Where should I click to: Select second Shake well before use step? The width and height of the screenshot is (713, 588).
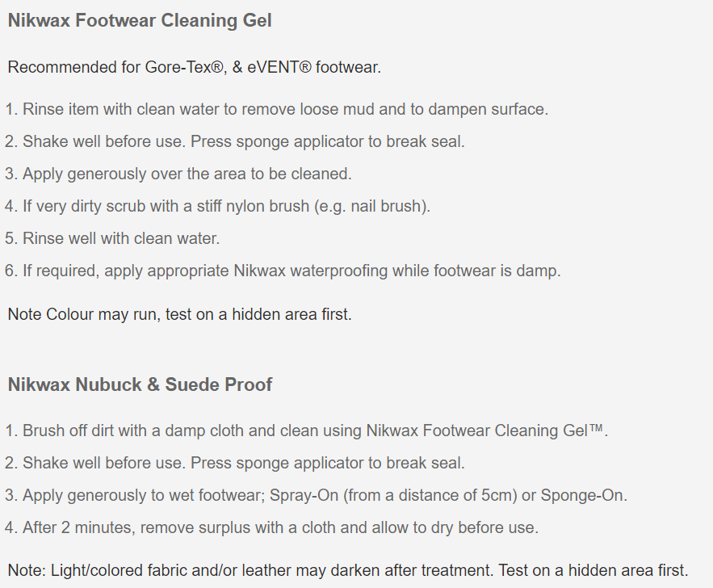tap(235, 464)
